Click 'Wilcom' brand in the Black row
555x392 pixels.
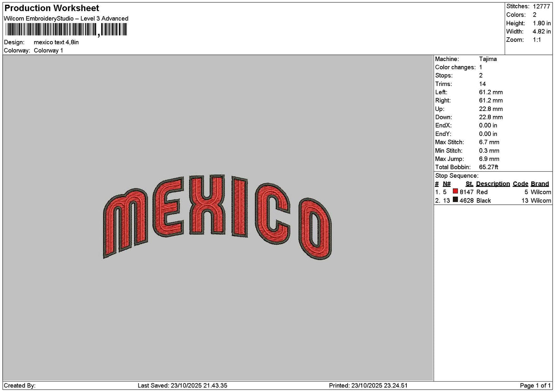[541, 200]
